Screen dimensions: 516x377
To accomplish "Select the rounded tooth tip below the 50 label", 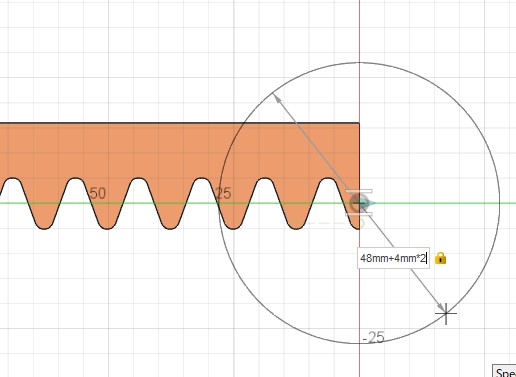I will point(107,227).
